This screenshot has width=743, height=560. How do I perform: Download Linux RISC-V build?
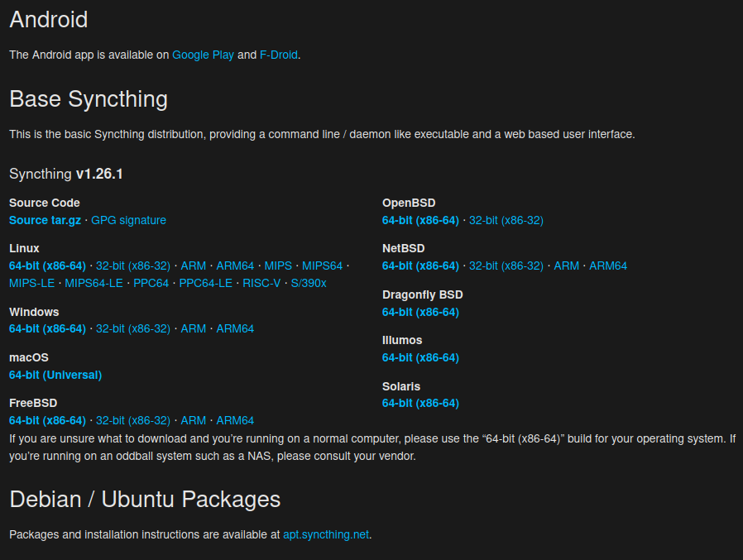[261, 284]
